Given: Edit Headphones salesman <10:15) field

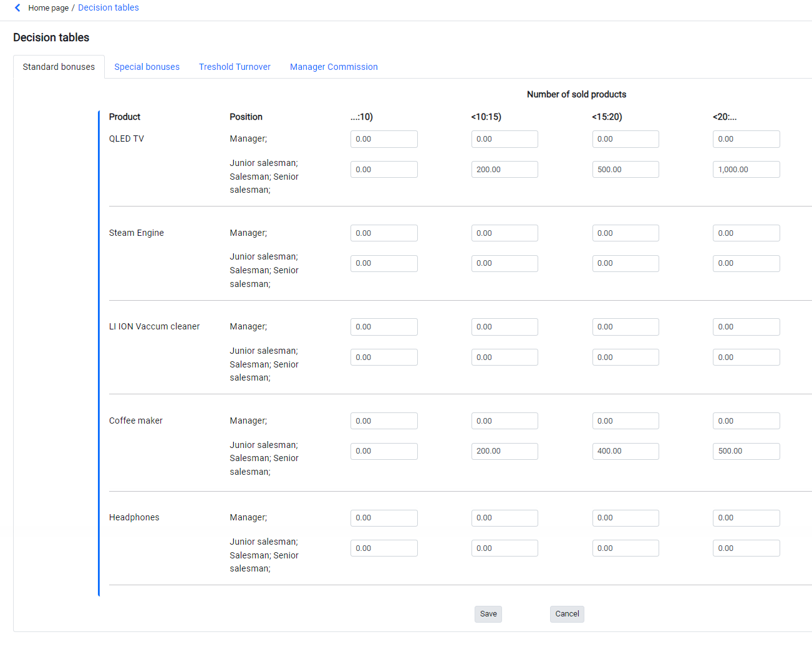Looking at the screenshot, I should click(x=505, y=548).
